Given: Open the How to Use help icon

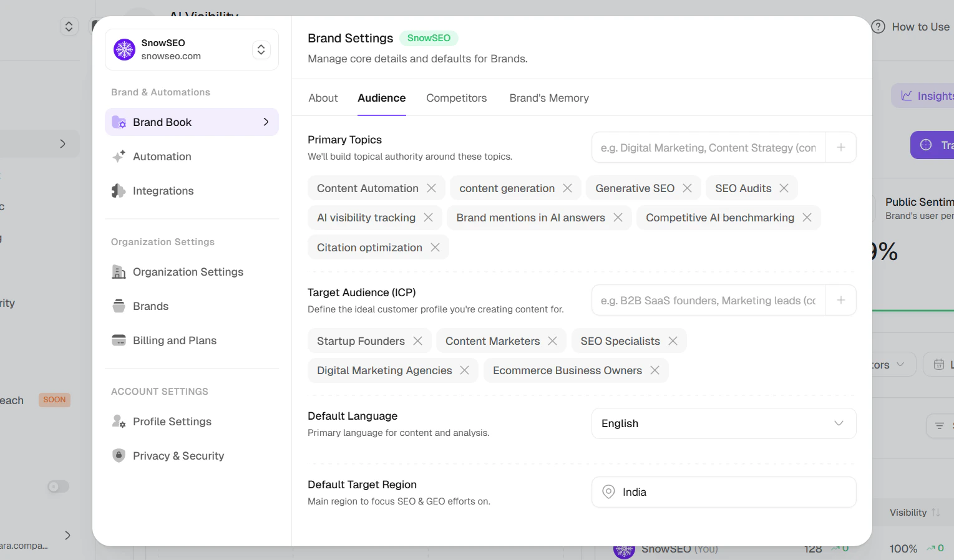Looking at the screenshot, I should (x=878, y=27).
